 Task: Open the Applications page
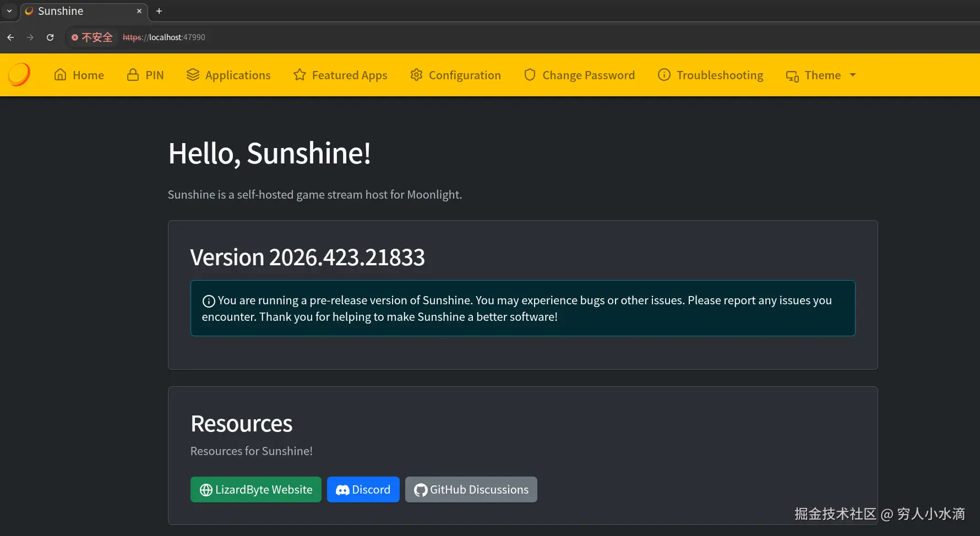(x=228, y=75)
